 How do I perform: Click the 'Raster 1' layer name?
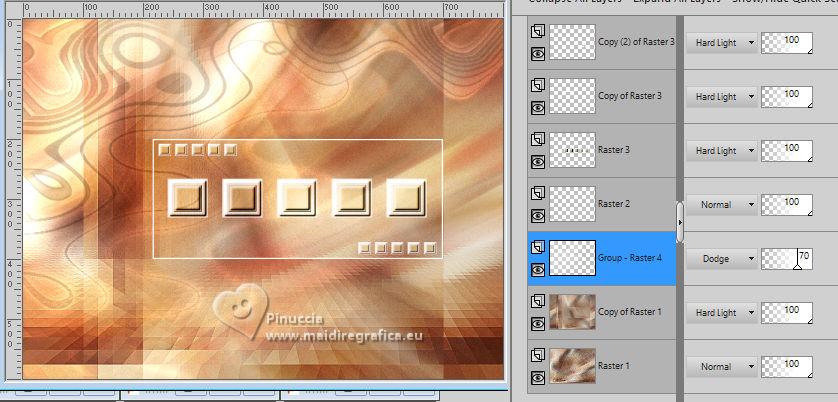point(614,366)
